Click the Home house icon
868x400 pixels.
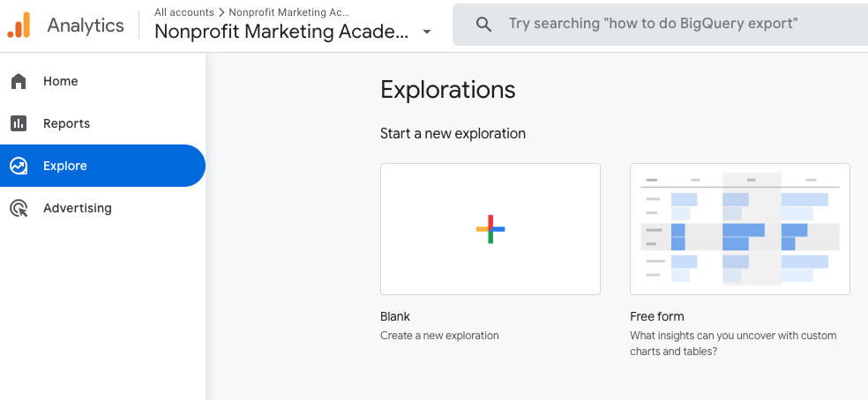point(19,81)
